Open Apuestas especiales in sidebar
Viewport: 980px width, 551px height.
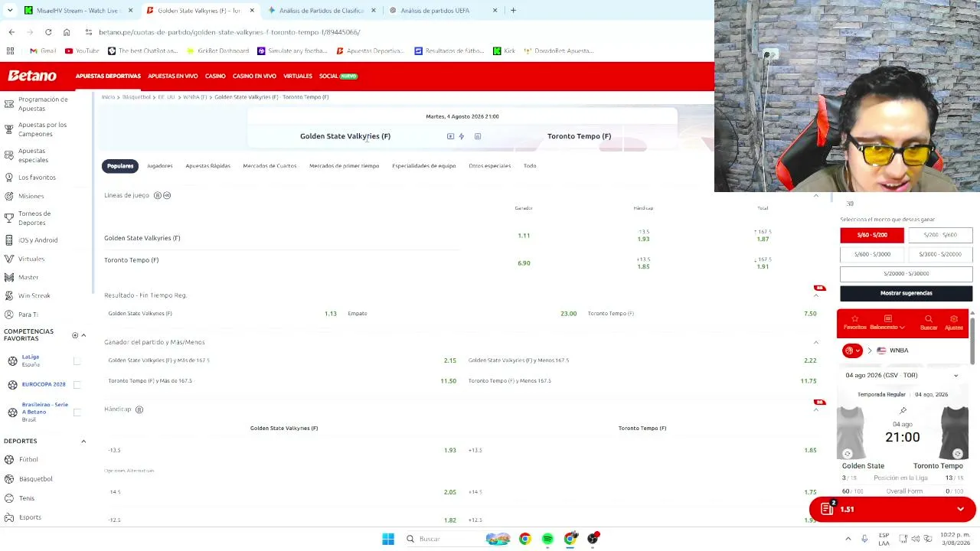click(33, 155)
